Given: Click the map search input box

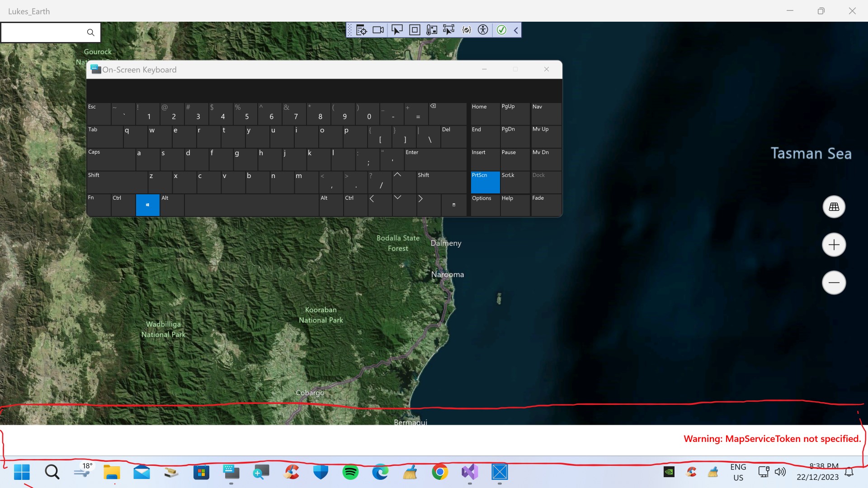Looking at the screenshot, I should (x=43, y=33).
